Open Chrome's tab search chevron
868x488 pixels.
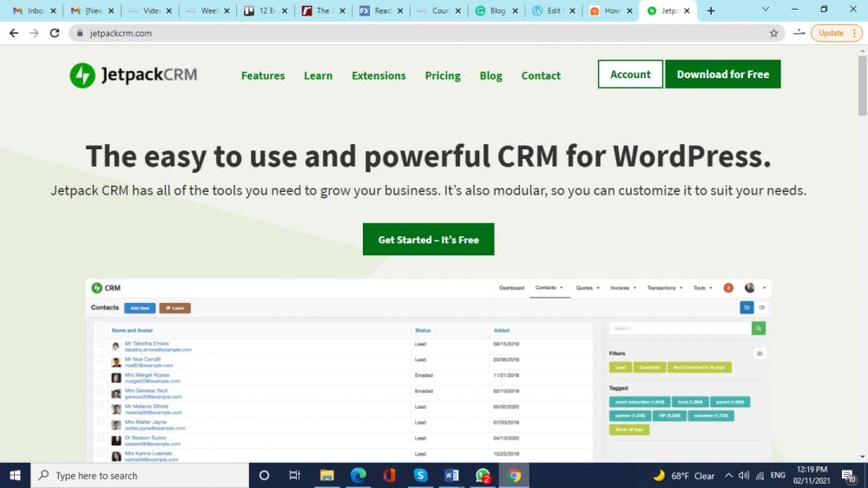click(x=765, y=10)
